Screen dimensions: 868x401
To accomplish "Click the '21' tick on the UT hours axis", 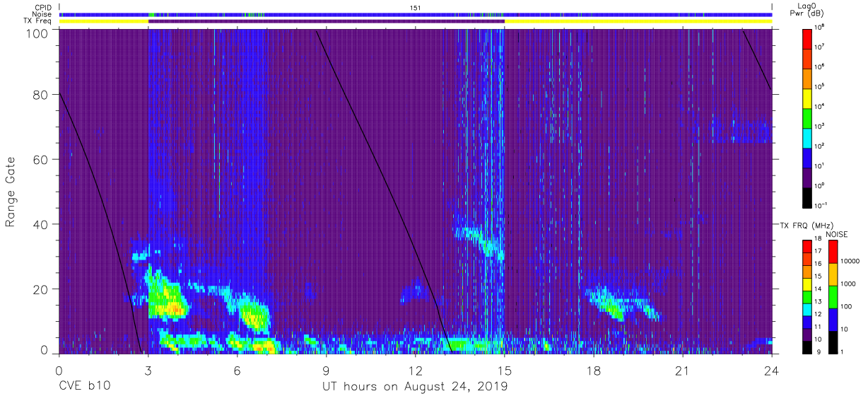I will click(x=683, y=371).
